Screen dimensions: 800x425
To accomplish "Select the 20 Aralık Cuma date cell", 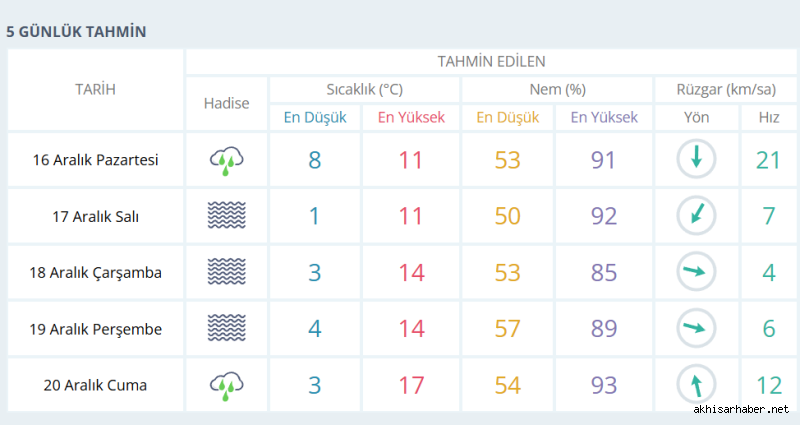I will [95, 385].
